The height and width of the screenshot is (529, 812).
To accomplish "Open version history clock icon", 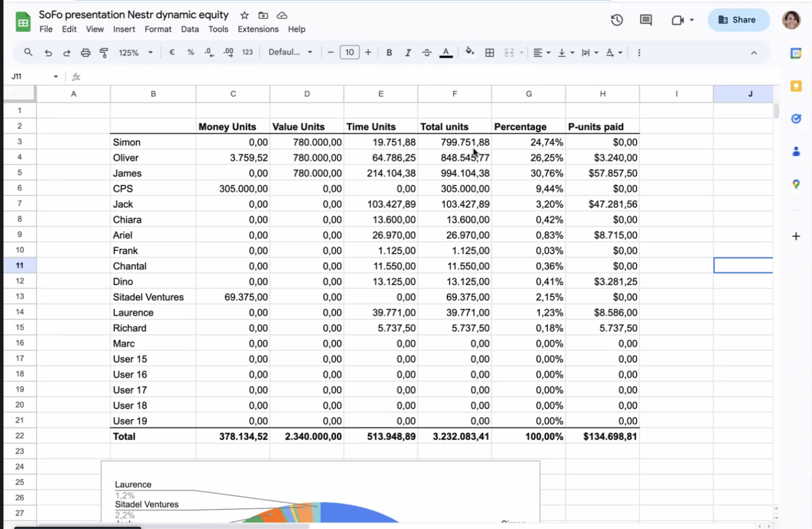I will (x=617, y=20).
